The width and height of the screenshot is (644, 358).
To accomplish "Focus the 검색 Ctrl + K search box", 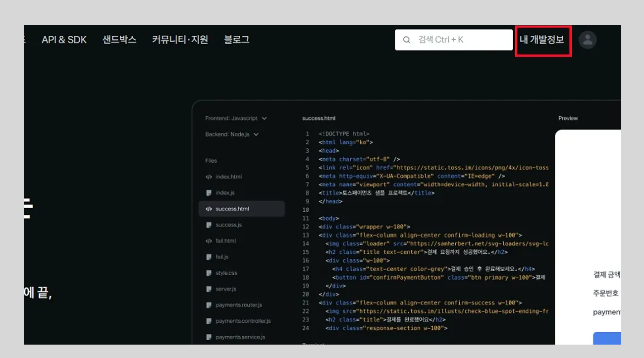I will 454,40.
